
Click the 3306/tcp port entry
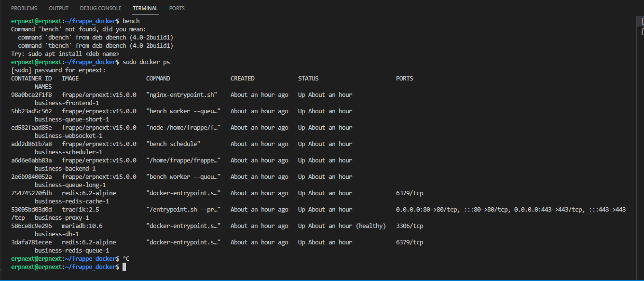[410, 226]
